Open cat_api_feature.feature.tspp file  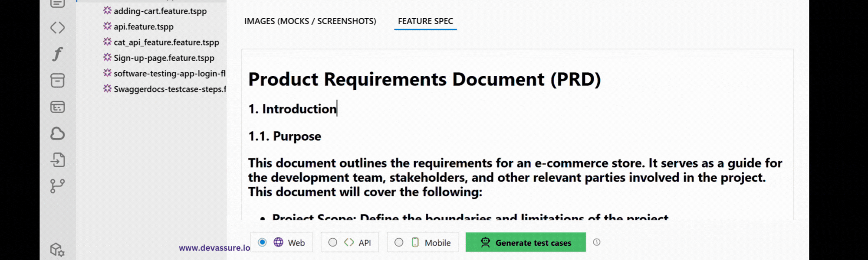tap(166, 42)
